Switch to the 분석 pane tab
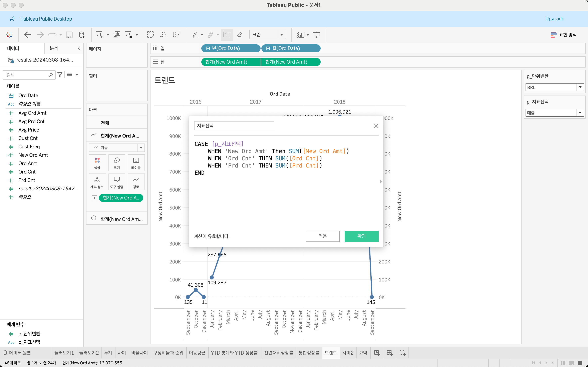Viewport: 588px width, 367px height. tap(54, 48)
